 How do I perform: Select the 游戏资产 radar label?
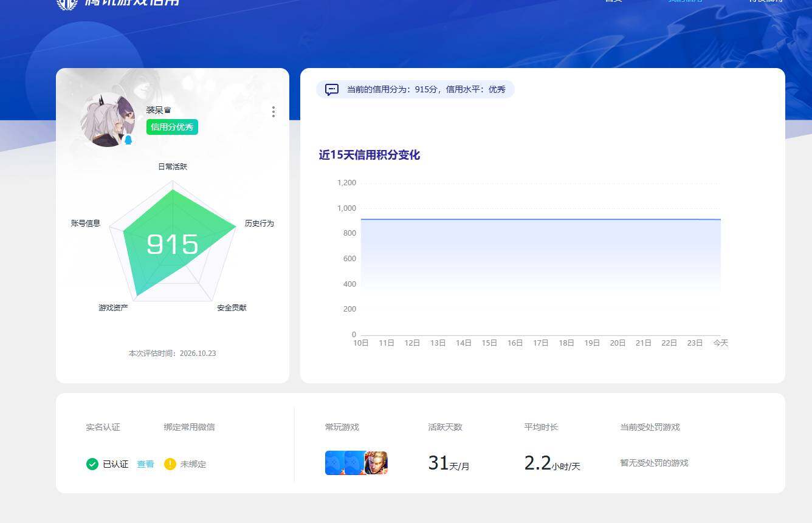point(113,308)
